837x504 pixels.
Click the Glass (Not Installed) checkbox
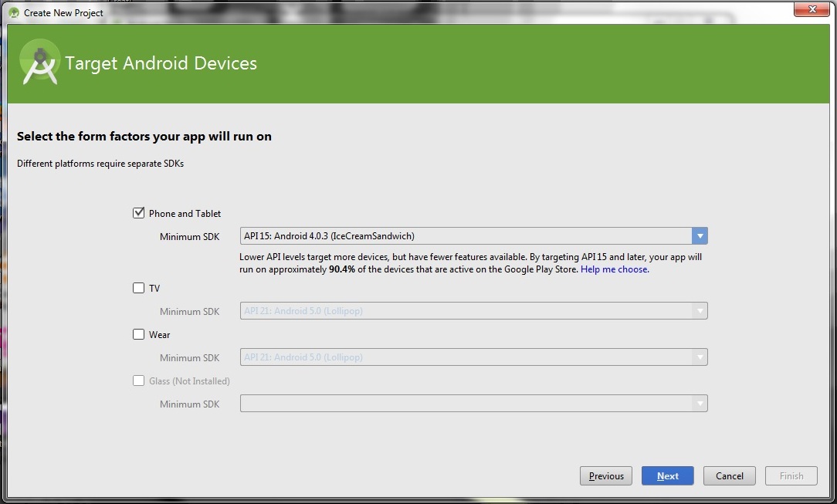[138, 381]
